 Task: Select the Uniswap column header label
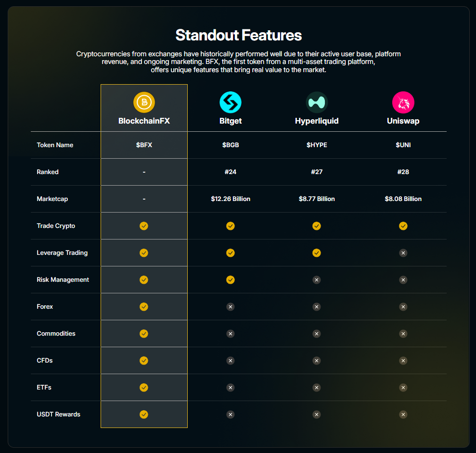403,121
